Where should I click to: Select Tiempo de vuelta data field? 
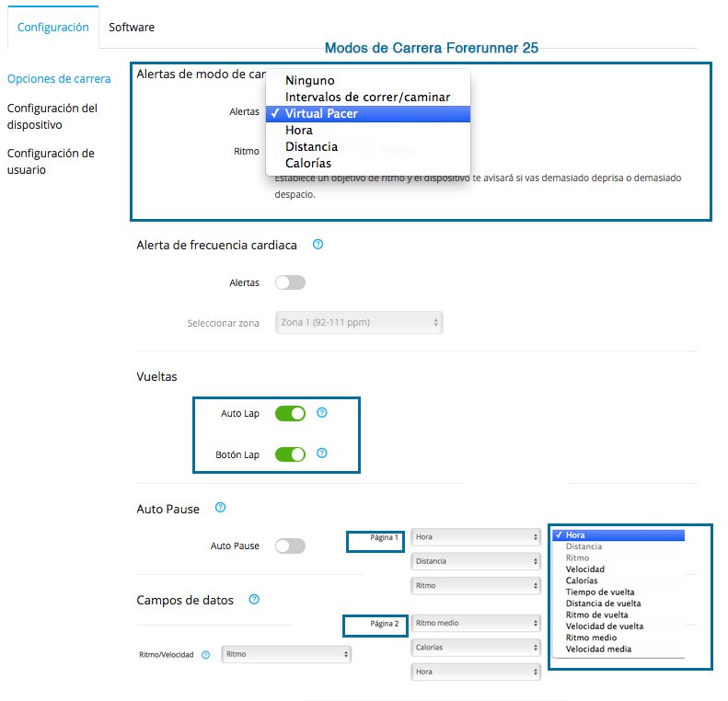click(x=618, y=592)
